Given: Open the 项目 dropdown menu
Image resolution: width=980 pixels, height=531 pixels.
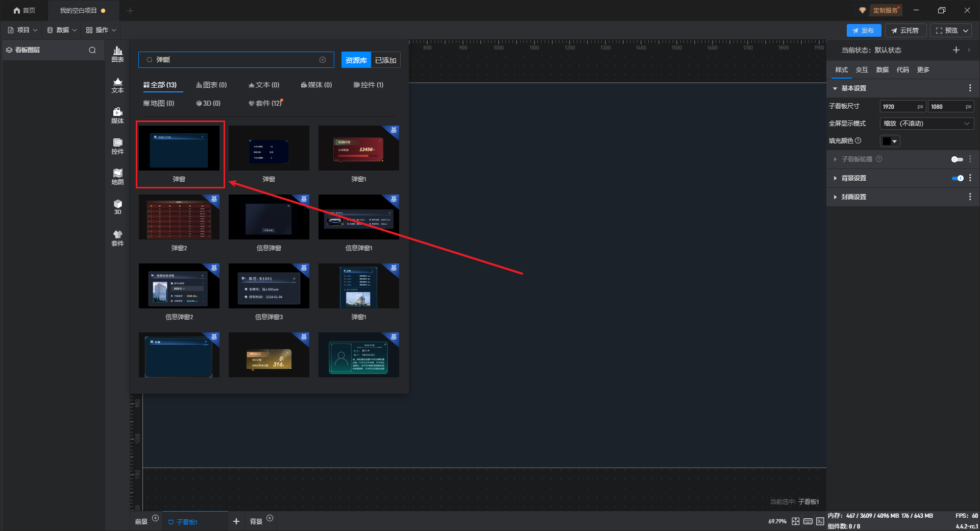Looking at the screenshot, I should [23, 30].
